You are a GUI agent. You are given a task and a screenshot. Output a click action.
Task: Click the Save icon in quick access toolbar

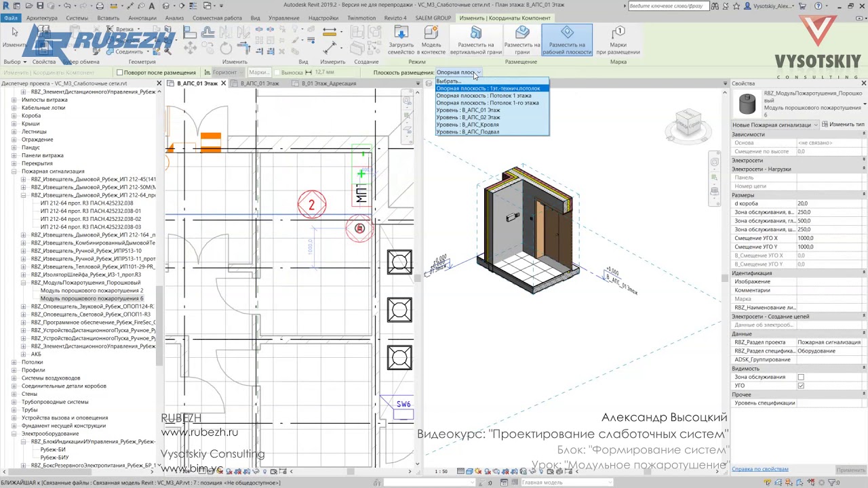point(41,5)
